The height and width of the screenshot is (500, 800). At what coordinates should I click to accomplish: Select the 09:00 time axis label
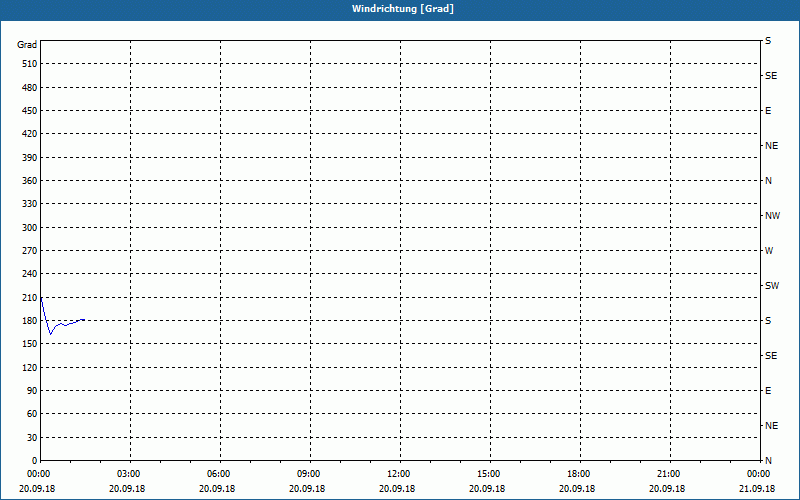[308, 474]
